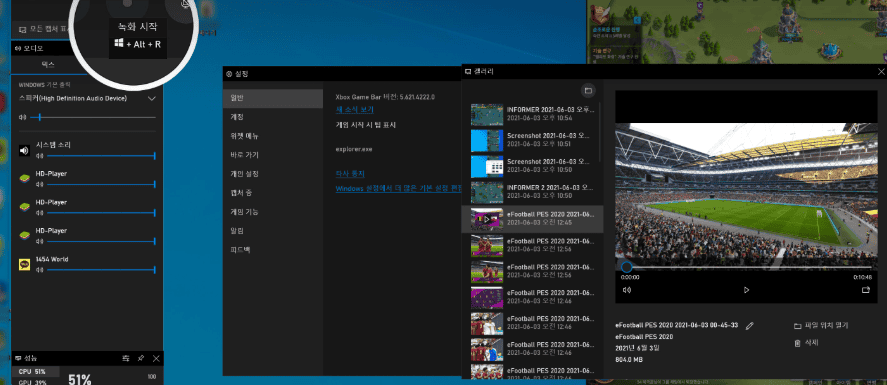
Task: Click the 새 소식 보기 link
Action: pyautogui.click(x=354, y=110)
